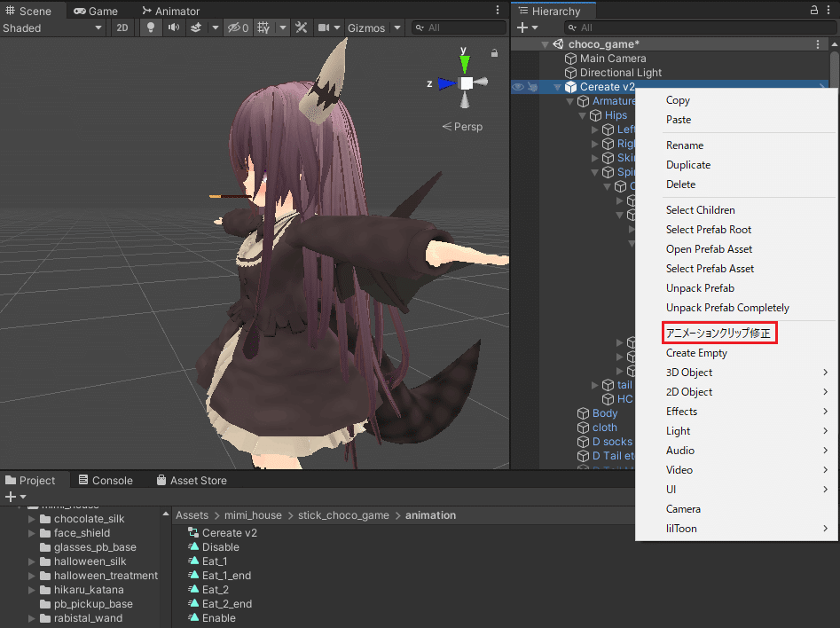Toggle 2D view mode in Scene

(122, 27)
